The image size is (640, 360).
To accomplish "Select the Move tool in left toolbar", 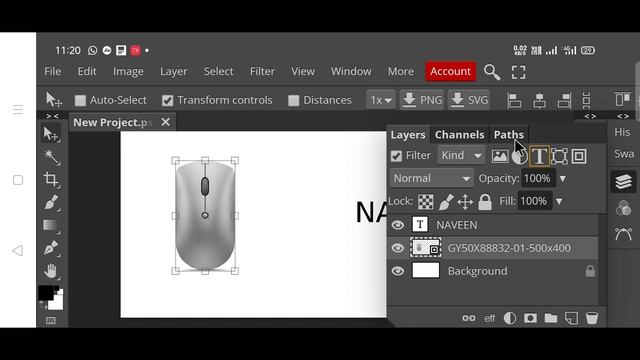I will (51, 134).
